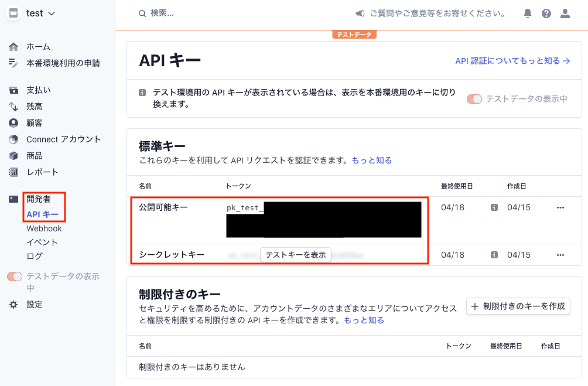The image size is (588, 386).
Task: Open the user account icon
Action: click(566, 13)
